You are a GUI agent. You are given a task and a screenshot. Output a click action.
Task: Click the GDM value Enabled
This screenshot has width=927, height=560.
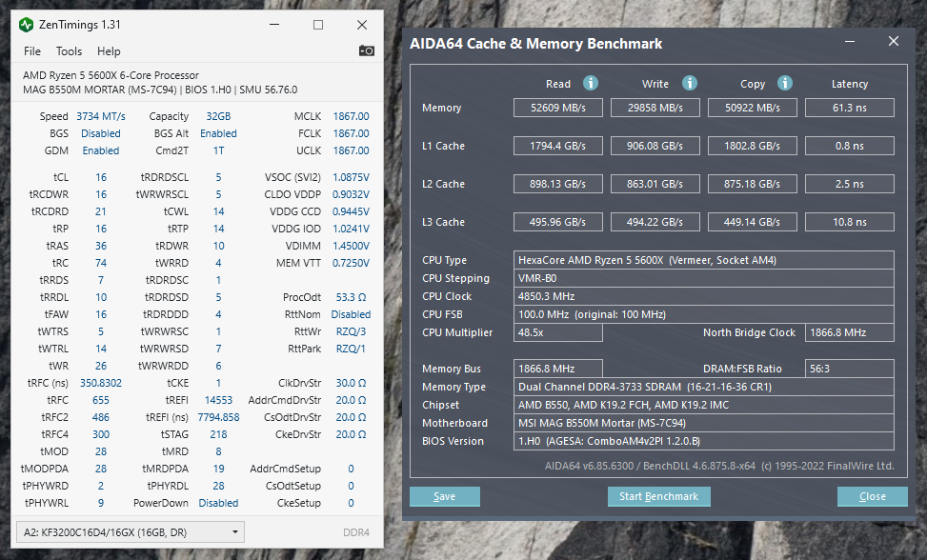101,150
